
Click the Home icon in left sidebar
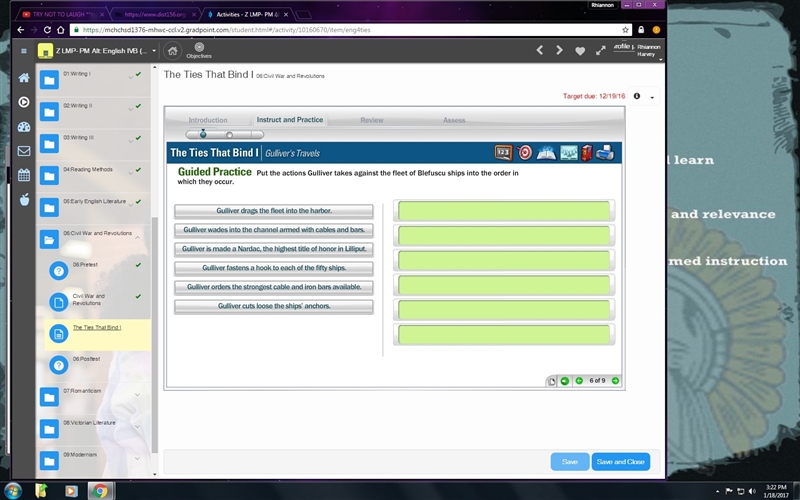click(x=24, y=78)
